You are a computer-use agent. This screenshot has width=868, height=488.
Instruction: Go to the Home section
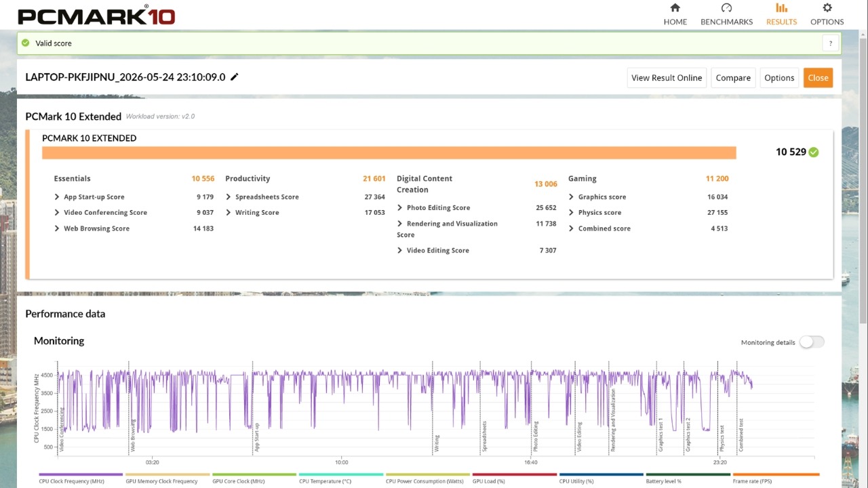click(x=675, y=14)
